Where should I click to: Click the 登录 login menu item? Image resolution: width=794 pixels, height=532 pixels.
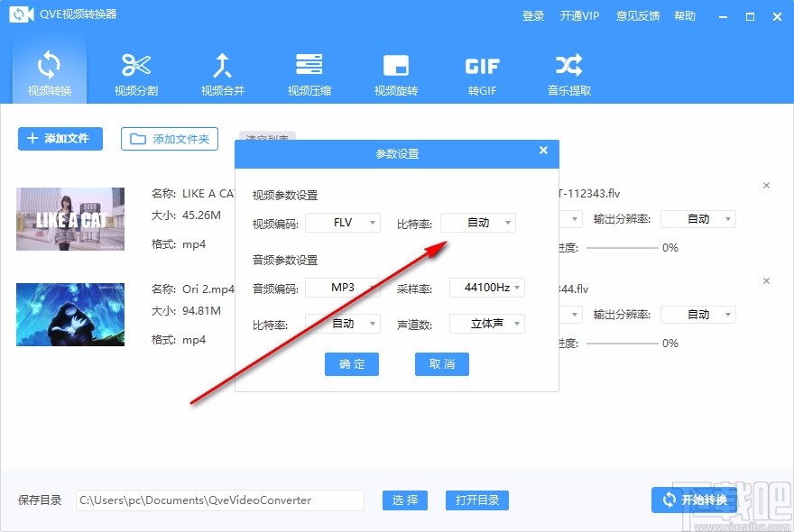click(533, 15)
